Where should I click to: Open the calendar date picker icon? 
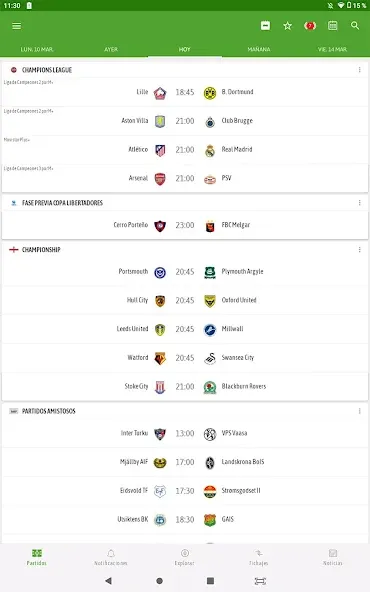(332, 26)
